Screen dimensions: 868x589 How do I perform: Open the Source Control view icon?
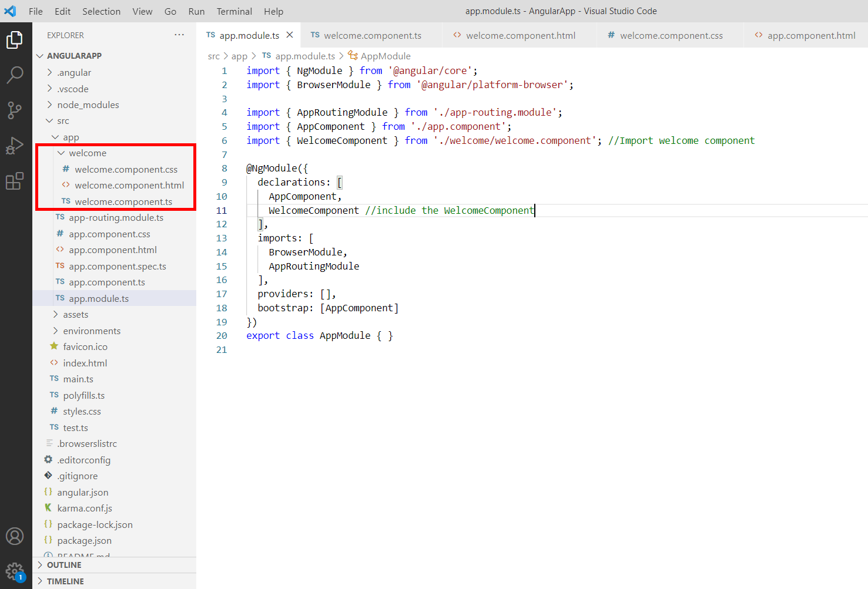15,110
